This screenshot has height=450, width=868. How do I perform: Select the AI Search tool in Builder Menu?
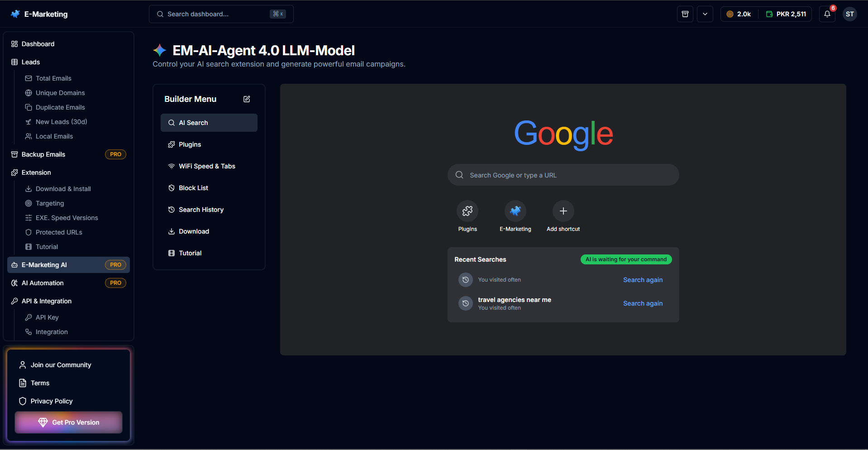(209, 122)
